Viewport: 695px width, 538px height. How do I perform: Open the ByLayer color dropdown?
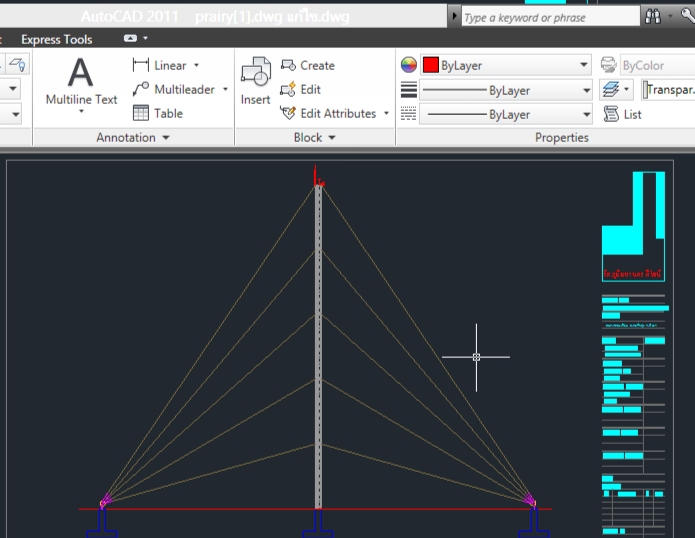pyautogui.click(x=584, y=65)
